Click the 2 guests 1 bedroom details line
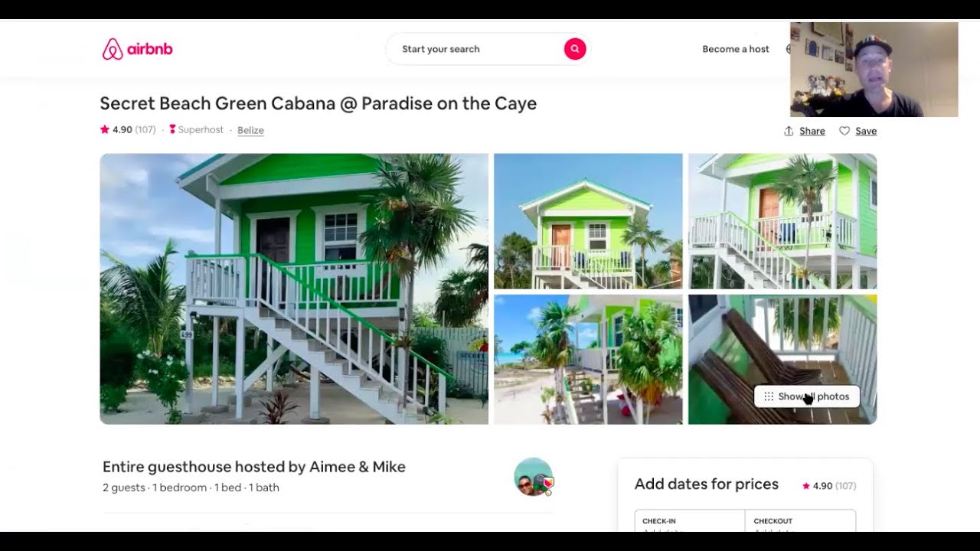Viewport: 980px width, 551px height. 191,487
